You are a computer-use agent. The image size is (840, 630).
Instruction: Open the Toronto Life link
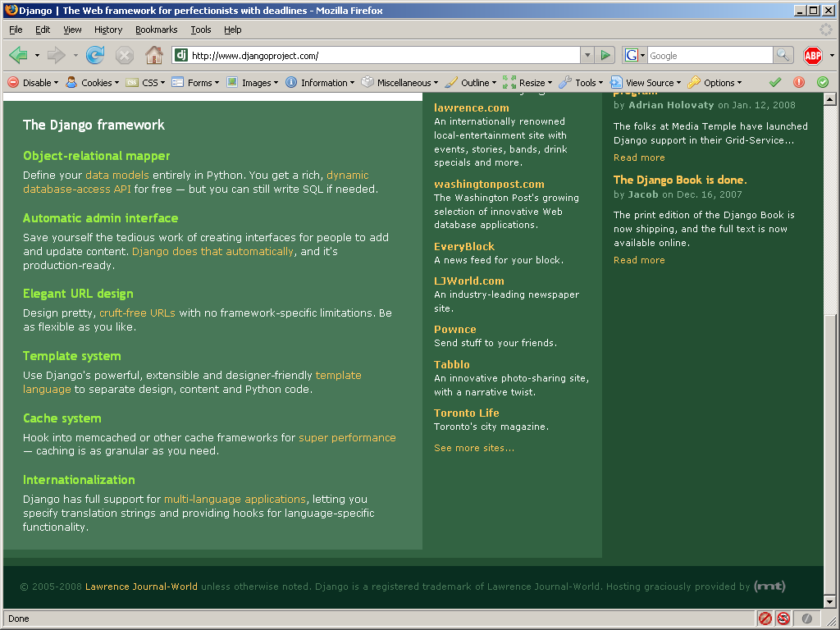(x=467, y=413)
